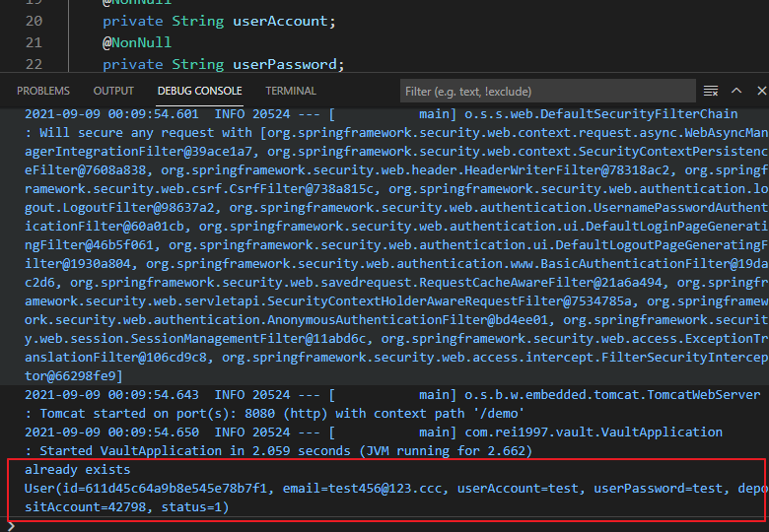Click line number 22 in the editor gutter

pos(34,64)
